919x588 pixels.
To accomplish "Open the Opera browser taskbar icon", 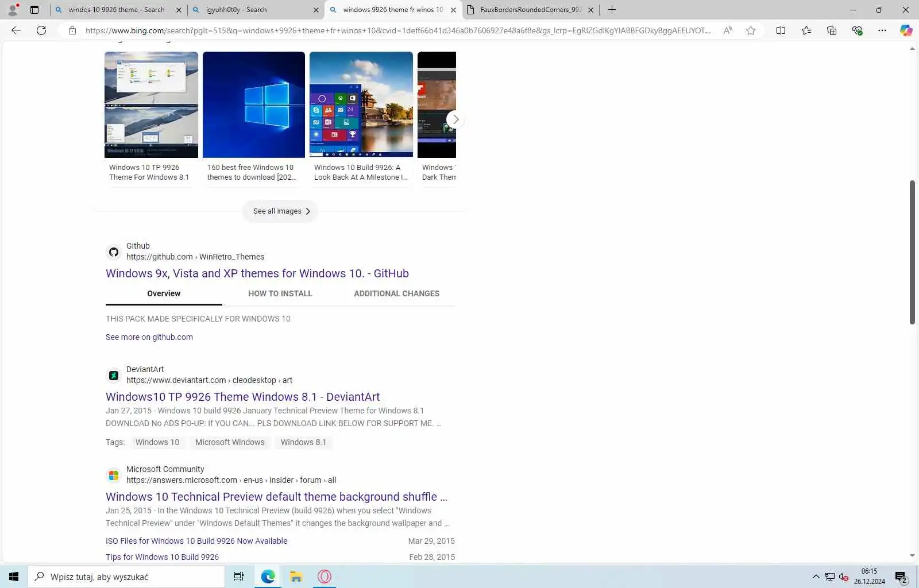I will [325, 577].
